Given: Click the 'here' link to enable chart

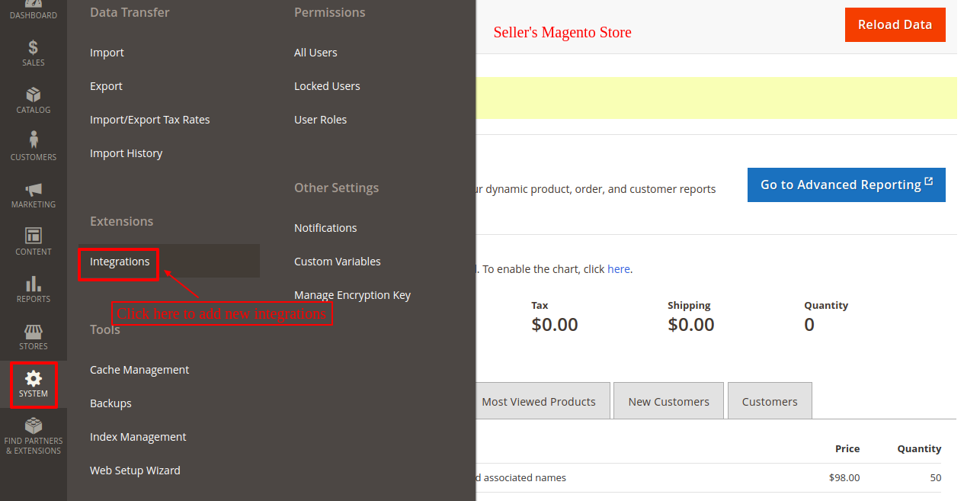Looking at the screenshot, I should (618, 269).
